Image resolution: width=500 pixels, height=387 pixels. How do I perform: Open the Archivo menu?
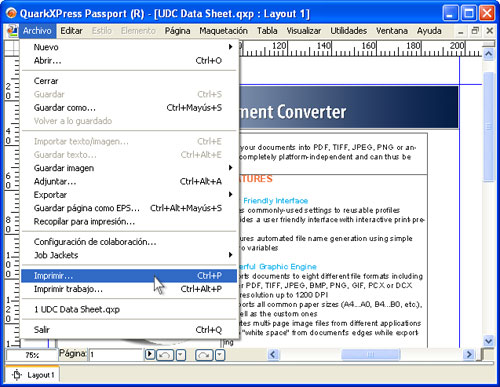click(x=37, y=31)
